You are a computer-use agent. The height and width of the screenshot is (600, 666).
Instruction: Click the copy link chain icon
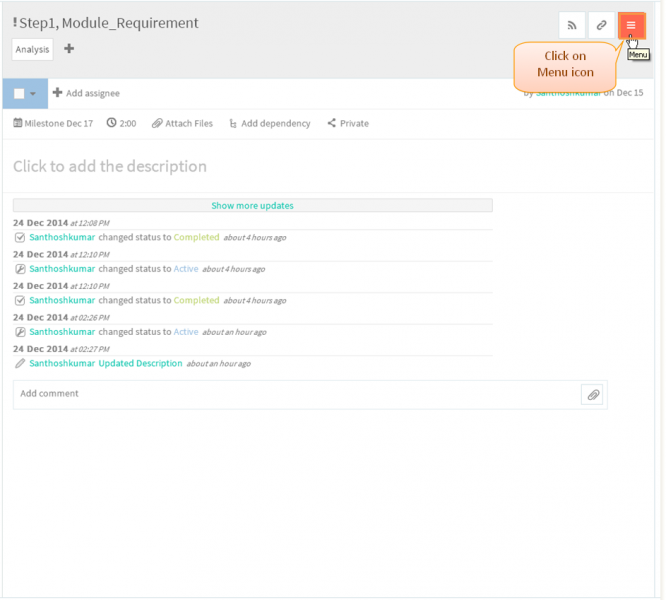[601, 25]
